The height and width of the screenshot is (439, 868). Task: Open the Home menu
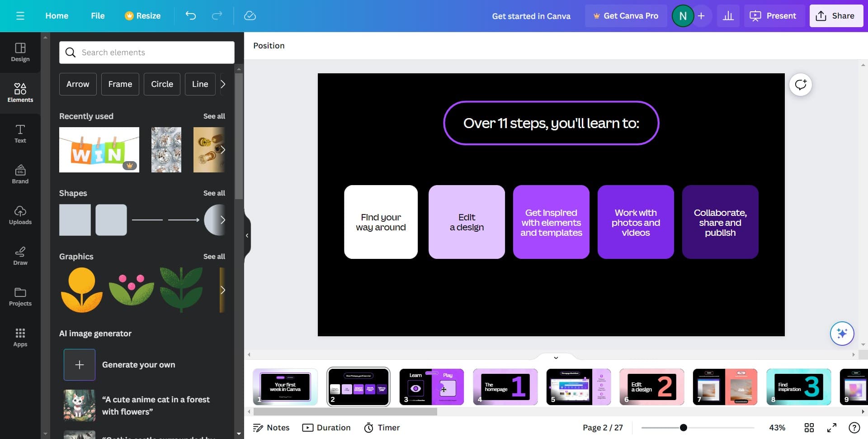point(57,16)
